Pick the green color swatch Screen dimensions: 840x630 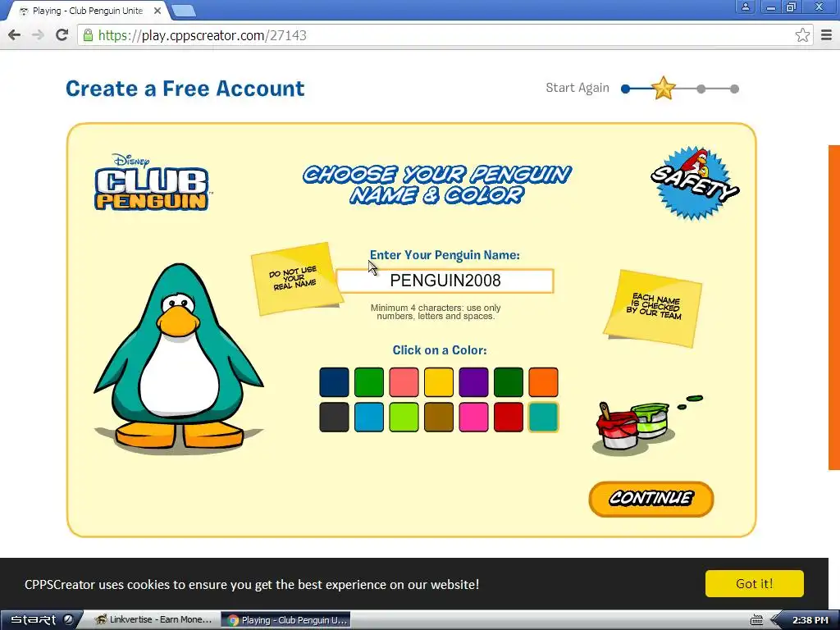click(369, 382)
